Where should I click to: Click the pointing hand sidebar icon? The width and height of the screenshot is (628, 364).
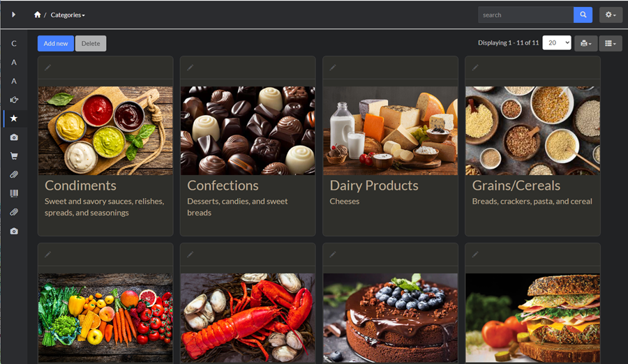pos(14,100)
